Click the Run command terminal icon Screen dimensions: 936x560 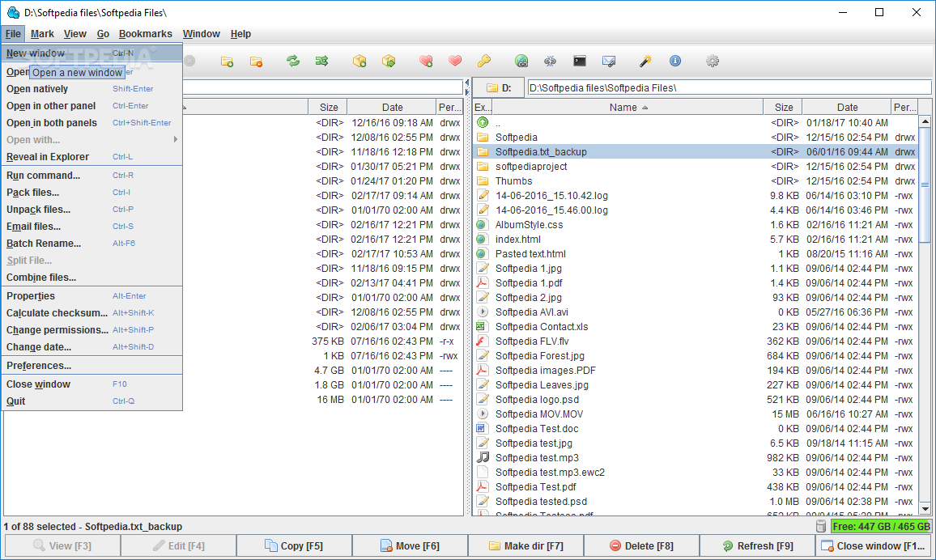point(580,61)
